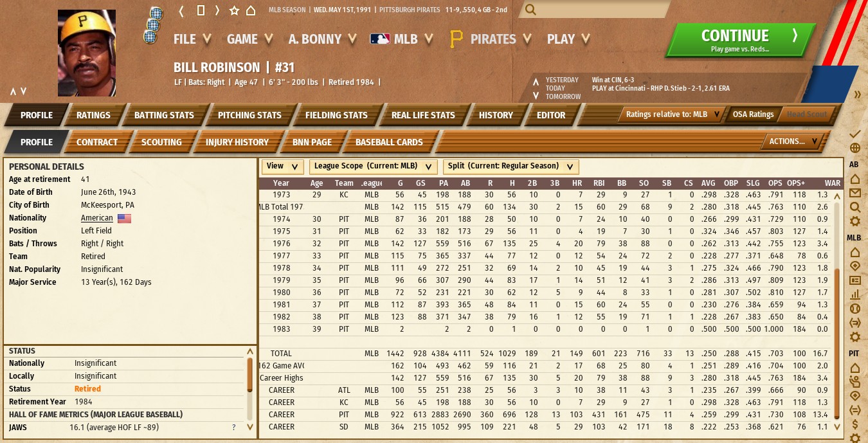Open the mail envelope icon in the sidebar
The height and width of the screenshot is (443, 868).
pyautogui.click(x=854, y=193)
